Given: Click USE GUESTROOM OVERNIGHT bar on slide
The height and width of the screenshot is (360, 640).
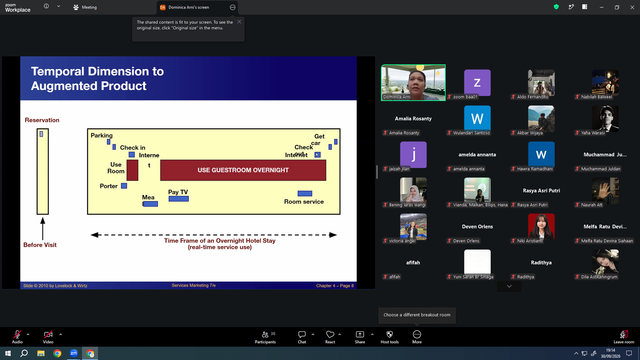Looking at the screenshot, I should click(243, 170).
